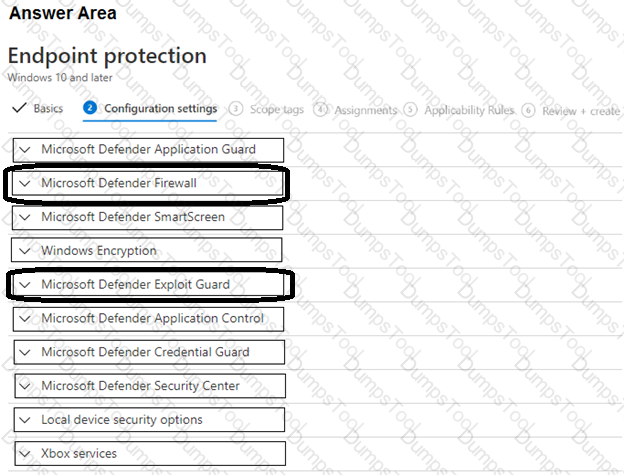Viewport: 624px width, 475px height.
Task: Click the Windows Encryption chevron icon
Action: click(x=25, y=251)
